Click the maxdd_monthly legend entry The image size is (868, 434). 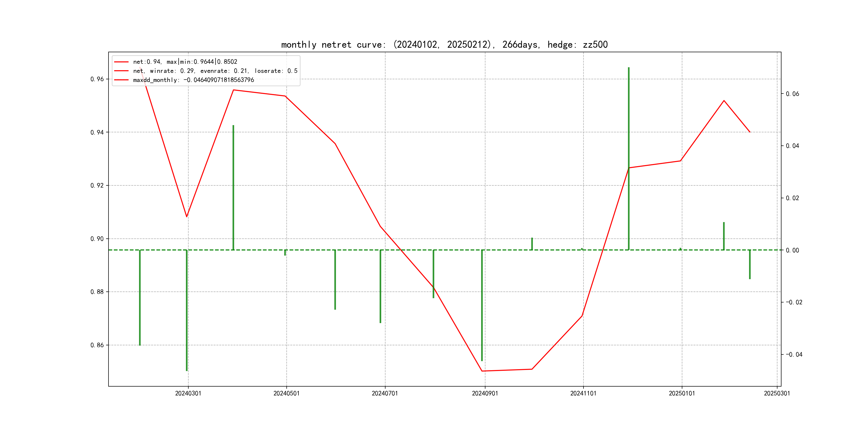[x=193, y=80]
